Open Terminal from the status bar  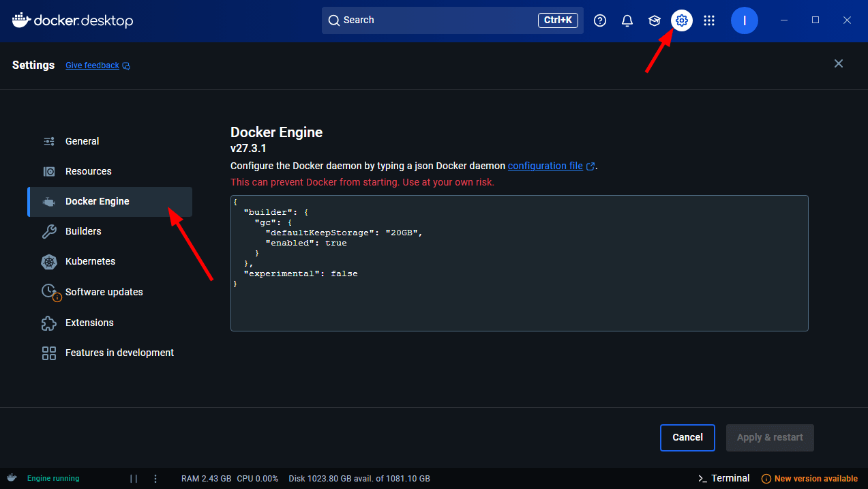[x=723, y=478]
